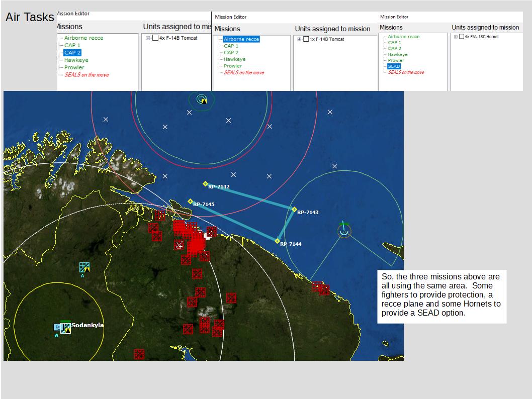The width and height of the screenshot is (532, 399).
Task: Select the Sodankyla airbase unit icon
Action: pos(65,328)
